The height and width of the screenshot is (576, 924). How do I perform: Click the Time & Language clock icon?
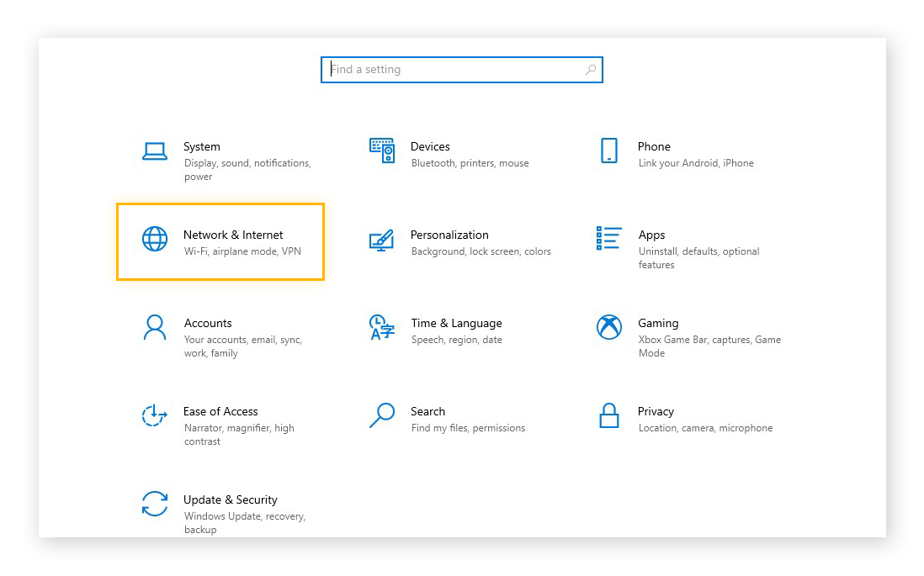(x=382, y=327)
